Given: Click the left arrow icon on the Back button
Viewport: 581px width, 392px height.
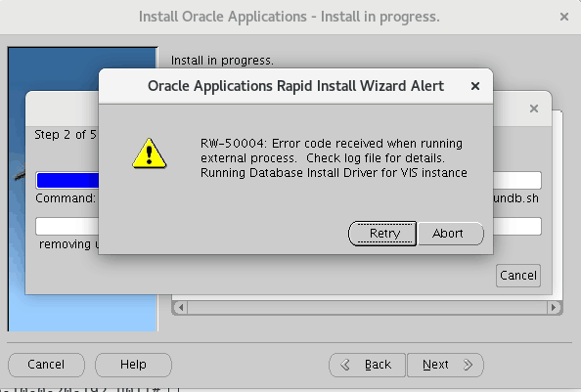Looking at the screenshot, I should tap(345, 365).
